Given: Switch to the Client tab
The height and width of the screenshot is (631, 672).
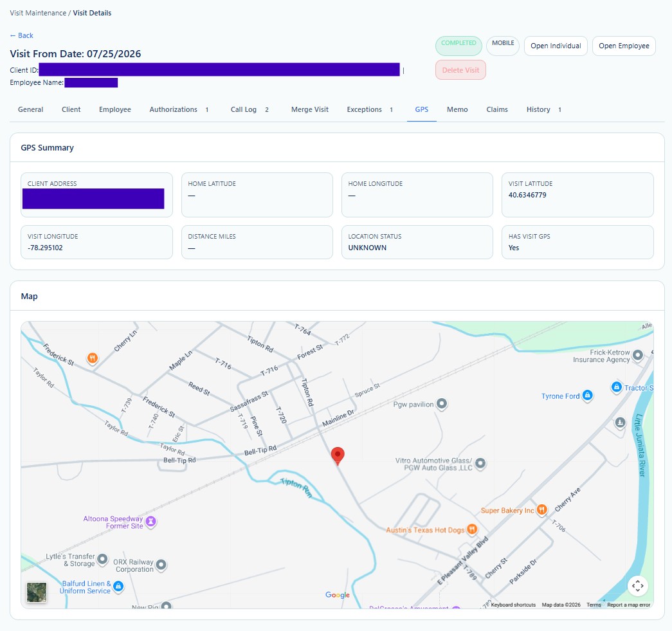Looking at the screenshot, I should tap(71, 109).
